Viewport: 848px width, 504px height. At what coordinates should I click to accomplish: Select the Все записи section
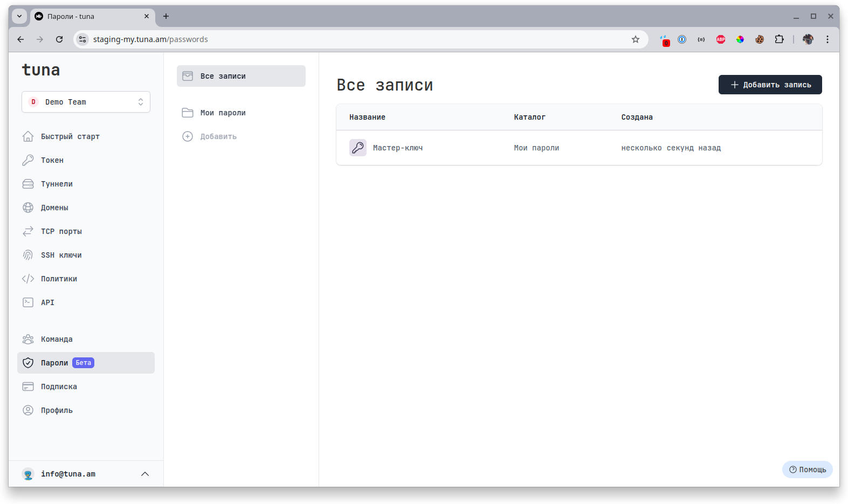(241, 76)
